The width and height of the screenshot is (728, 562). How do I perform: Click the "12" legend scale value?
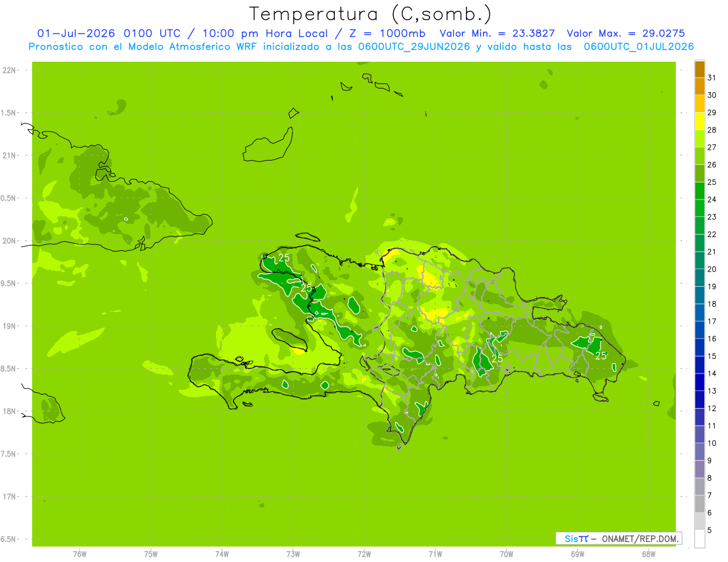712,409
